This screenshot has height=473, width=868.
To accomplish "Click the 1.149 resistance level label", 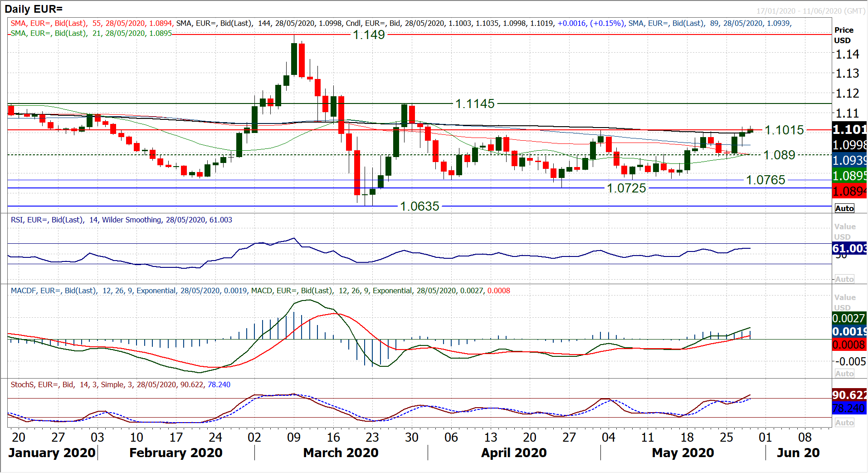I will [x=369, y=35].
